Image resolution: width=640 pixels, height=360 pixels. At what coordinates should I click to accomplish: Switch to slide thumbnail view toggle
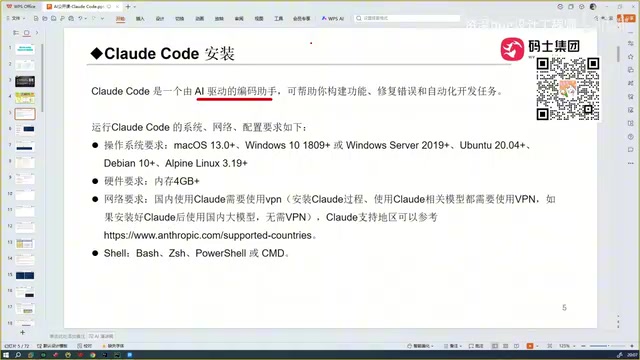pyautogui.click(x=27, y=33)
